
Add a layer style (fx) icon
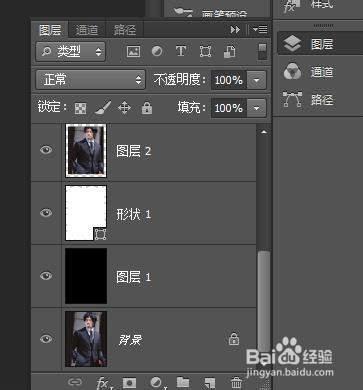[104, 383]
